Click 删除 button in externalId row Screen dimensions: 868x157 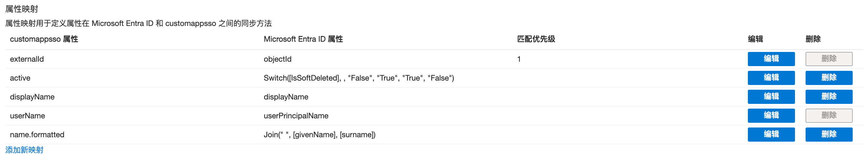[829, 59]
